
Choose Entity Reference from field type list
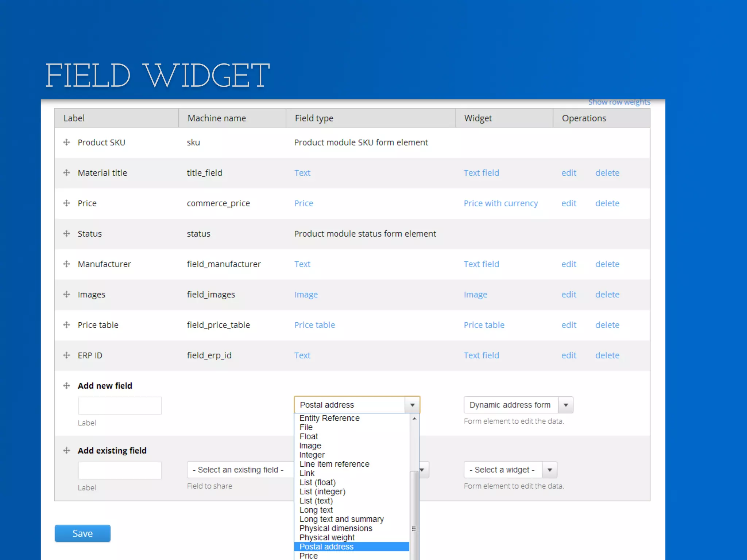[x=352, y=418]
